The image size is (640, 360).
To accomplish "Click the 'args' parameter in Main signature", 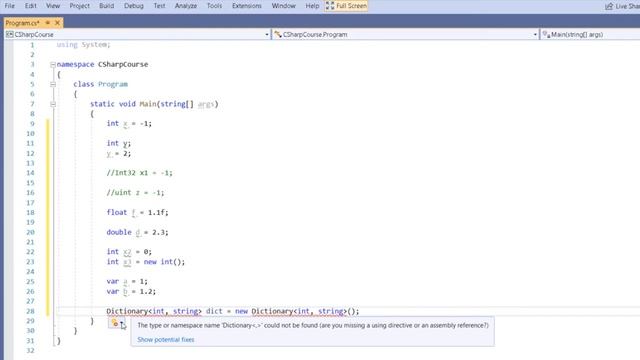I will [x=206, y=104].
